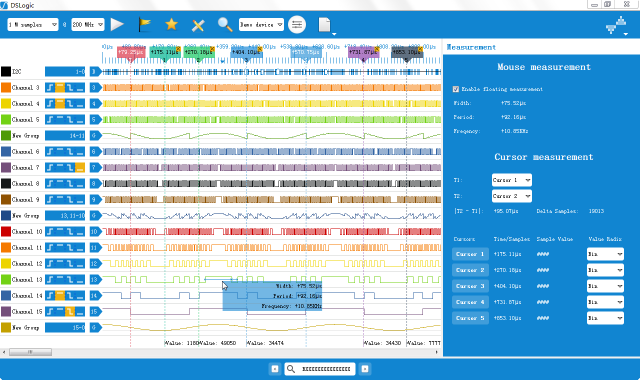Toggle the highlighted edge trigger on Channel 15
This screenshot has height=380, width=640.
click(x=70, y=312)
